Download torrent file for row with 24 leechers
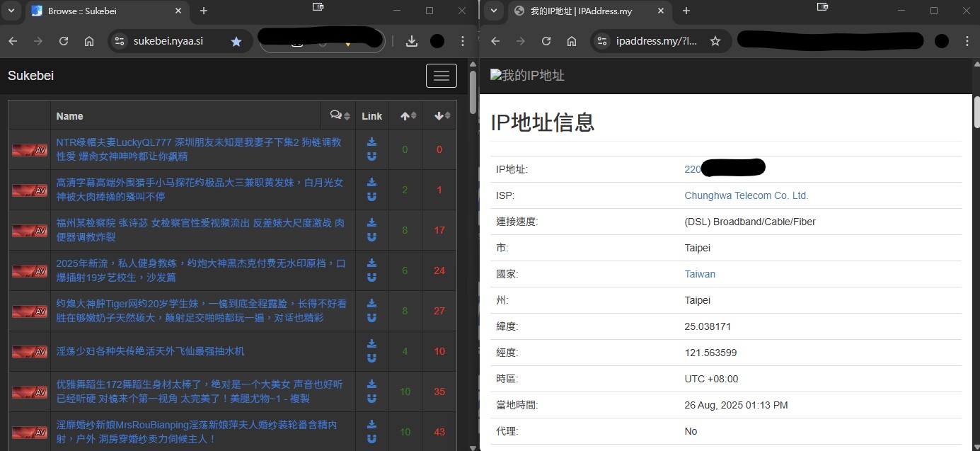 pos(371,263)
